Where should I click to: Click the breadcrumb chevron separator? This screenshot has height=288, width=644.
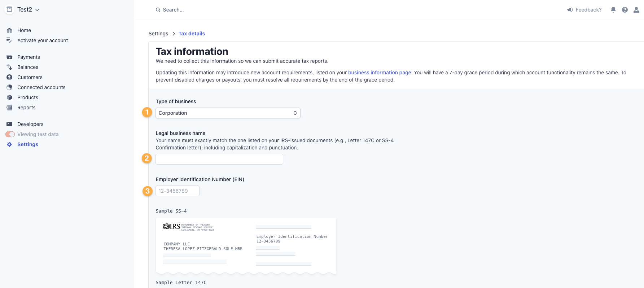(x=174, y=34)
